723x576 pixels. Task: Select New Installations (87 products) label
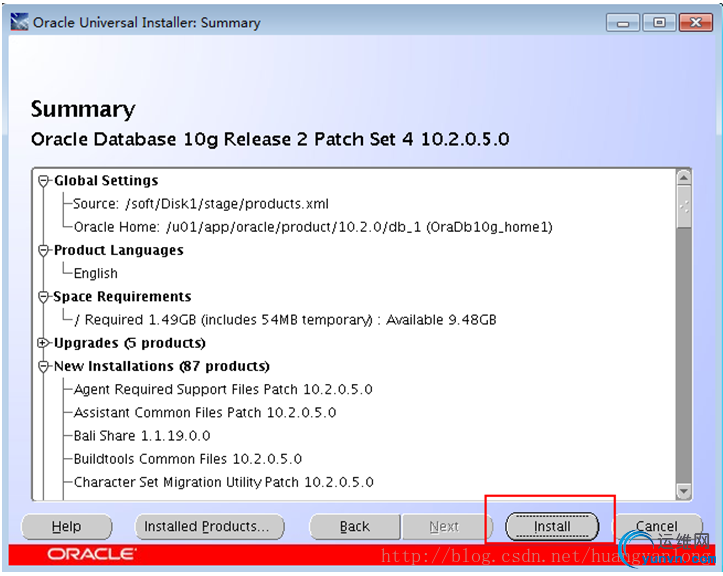tap(162, 366)
